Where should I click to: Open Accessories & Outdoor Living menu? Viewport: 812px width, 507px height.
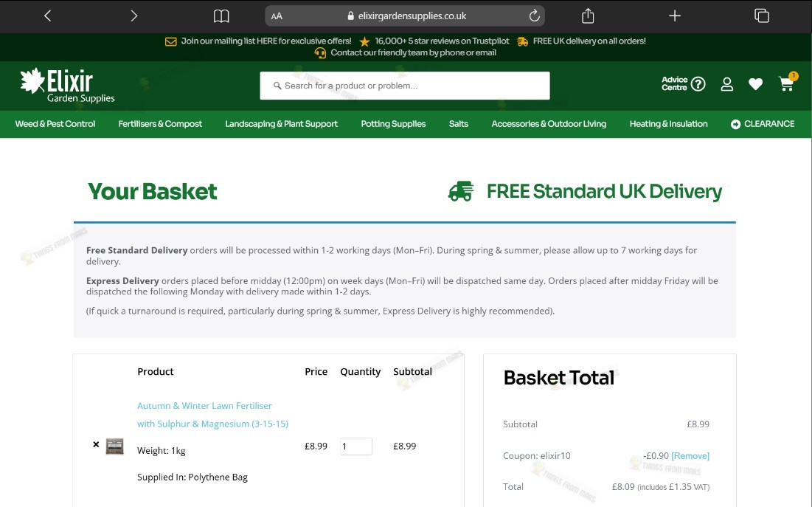(x=549, y=124)
